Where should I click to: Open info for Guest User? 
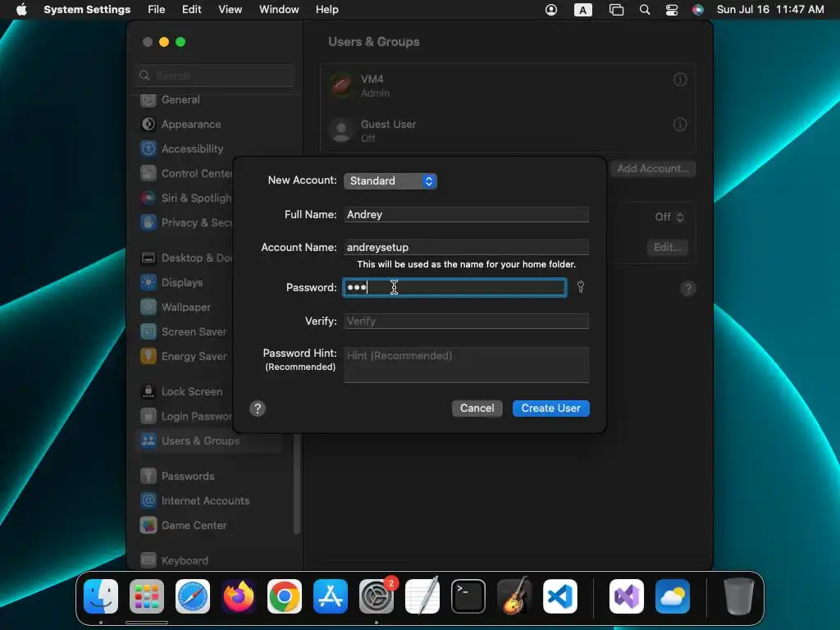680,125
